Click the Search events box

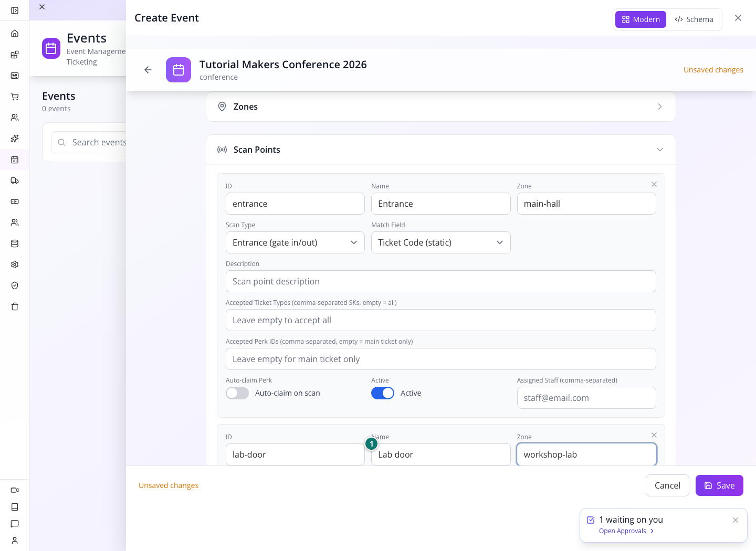tap(89, 142)
